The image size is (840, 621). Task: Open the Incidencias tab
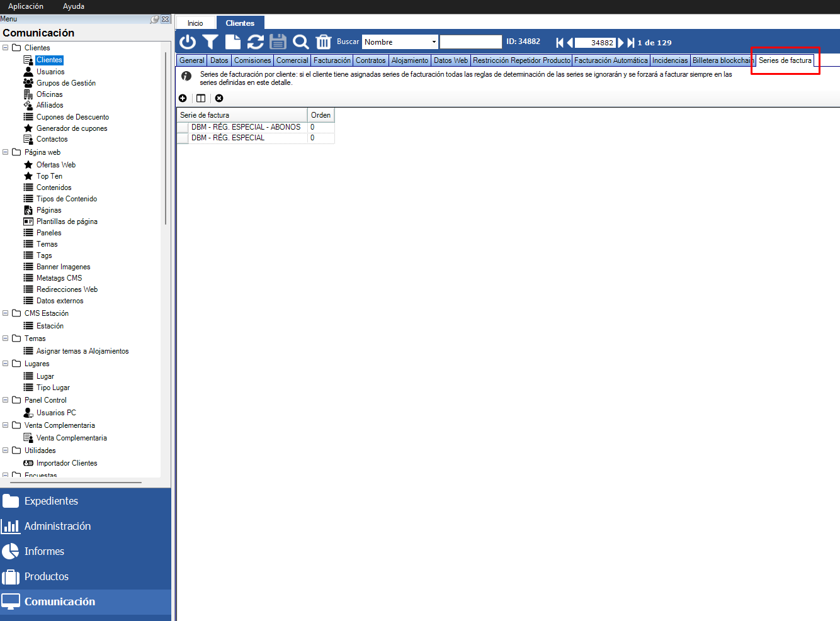tap(670, 60)
